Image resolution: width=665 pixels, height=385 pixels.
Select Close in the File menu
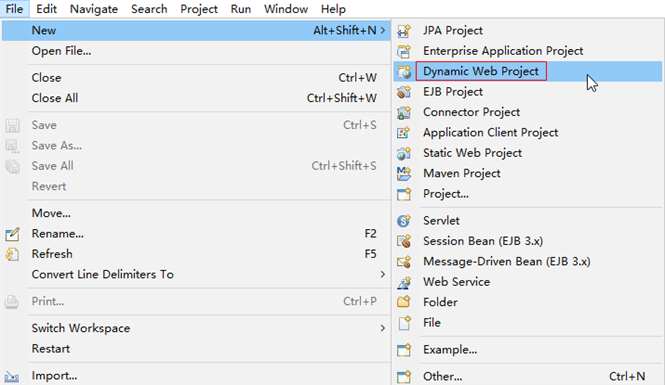tap(196, 78)
